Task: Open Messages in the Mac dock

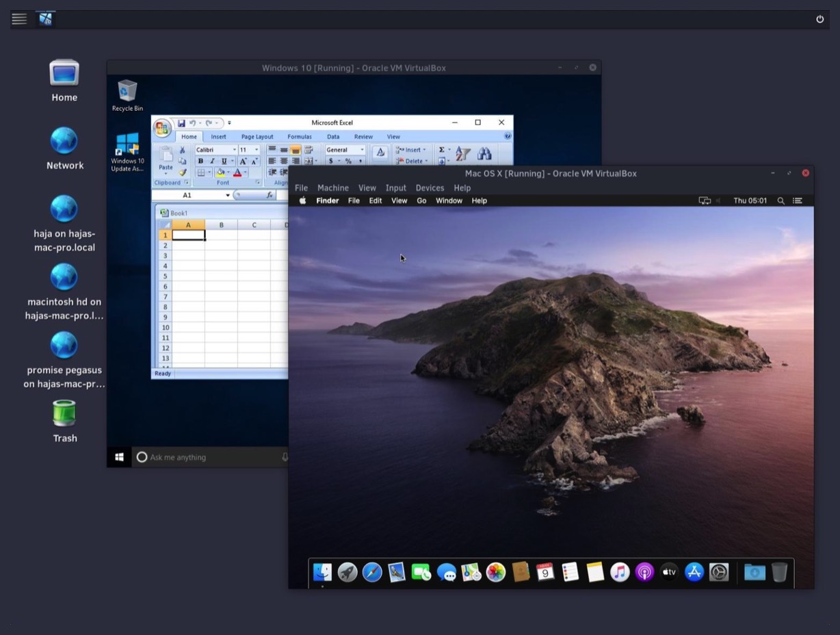Action: 447,572
